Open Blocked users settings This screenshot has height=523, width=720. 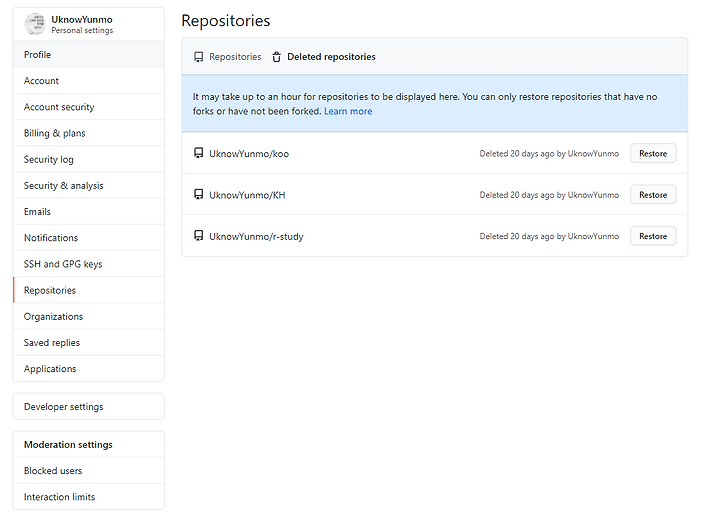coord(89,471)
